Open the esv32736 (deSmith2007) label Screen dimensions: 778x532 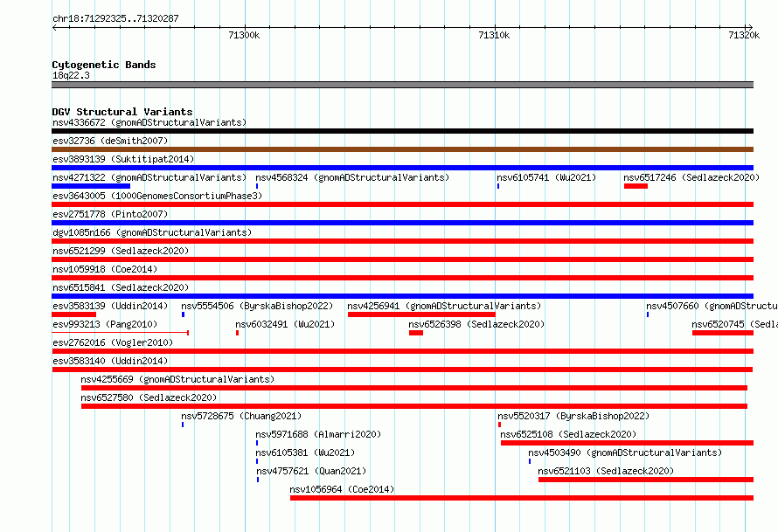click(x=110, y=141)
